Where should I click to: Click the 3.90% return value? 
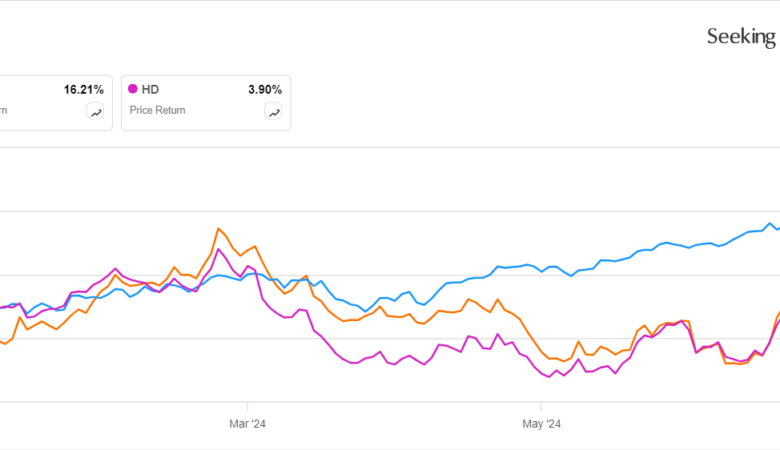[x=265, y=89]
